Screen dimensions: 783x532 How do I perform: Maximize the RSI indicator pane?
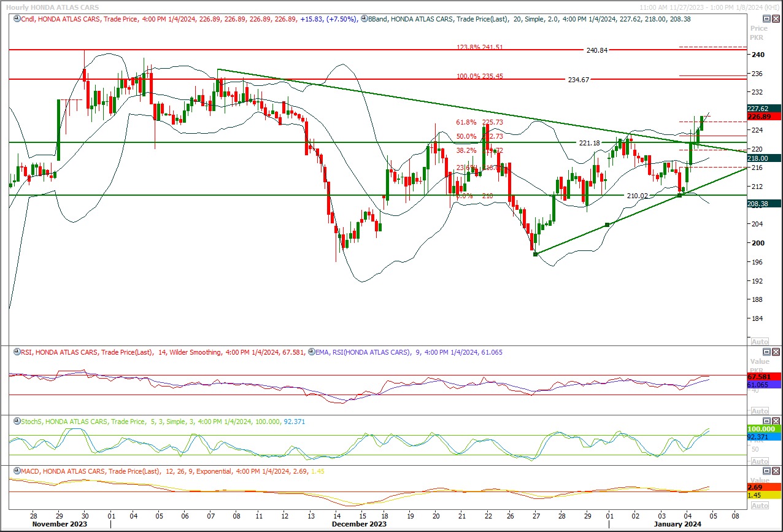766,352
